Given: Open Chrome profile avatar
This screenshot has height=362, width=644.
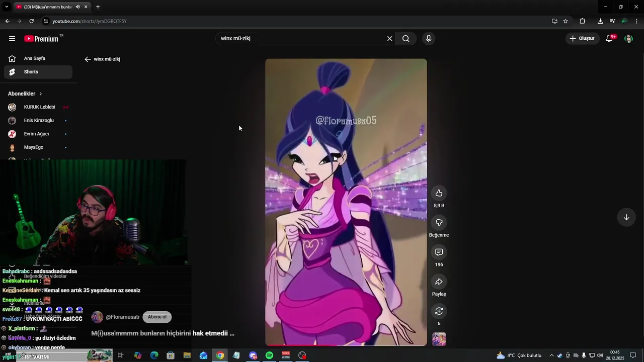Looking at the screenshot, I should pos(624,21).
